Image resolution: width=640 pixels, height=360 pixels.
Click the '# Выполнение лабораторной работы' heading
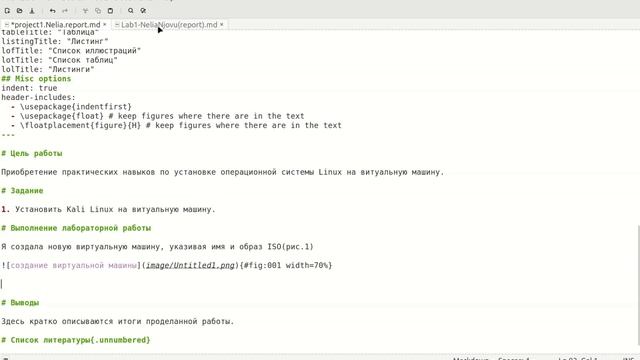tap(76, 228)
